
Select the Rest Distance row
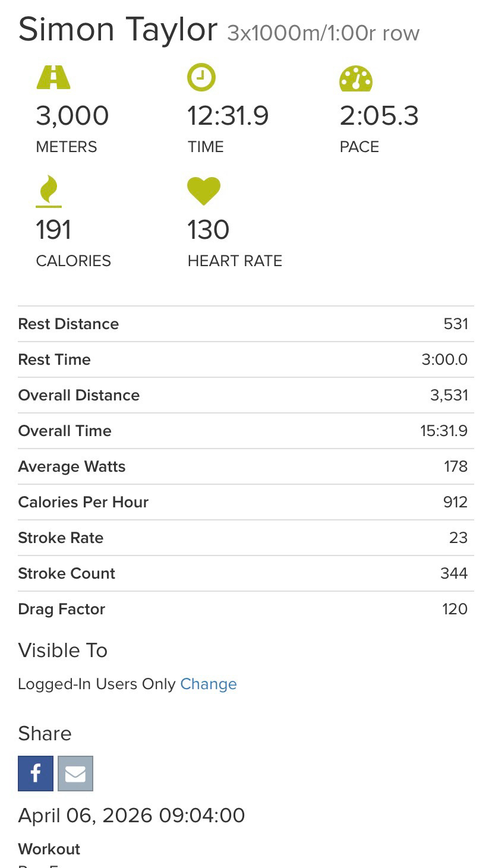[x=246, y=324]
